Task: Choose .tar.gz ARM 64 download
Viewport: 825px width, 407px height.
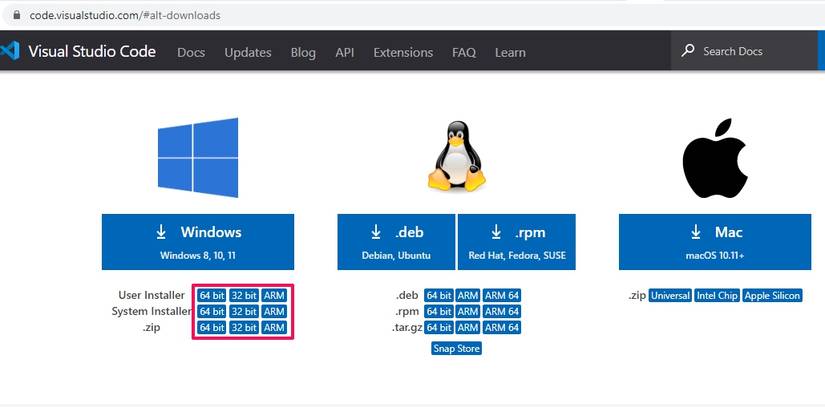Action: click(x=502, y=328)
